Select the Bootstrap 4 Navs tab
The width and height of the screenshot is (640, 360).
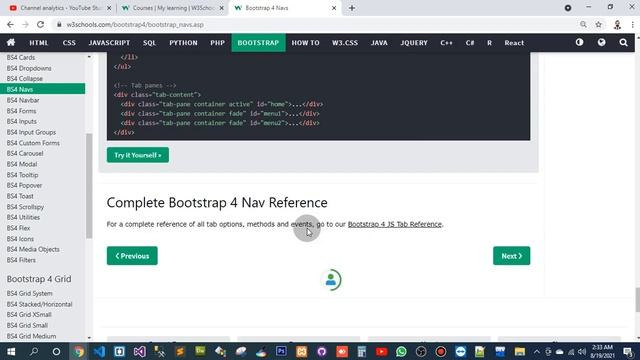(285, 8)
